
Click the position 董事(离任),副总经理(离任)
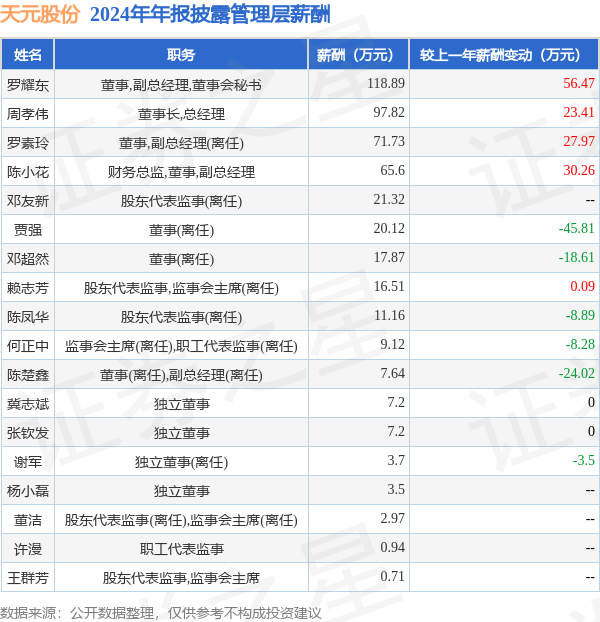coord(181,374)
